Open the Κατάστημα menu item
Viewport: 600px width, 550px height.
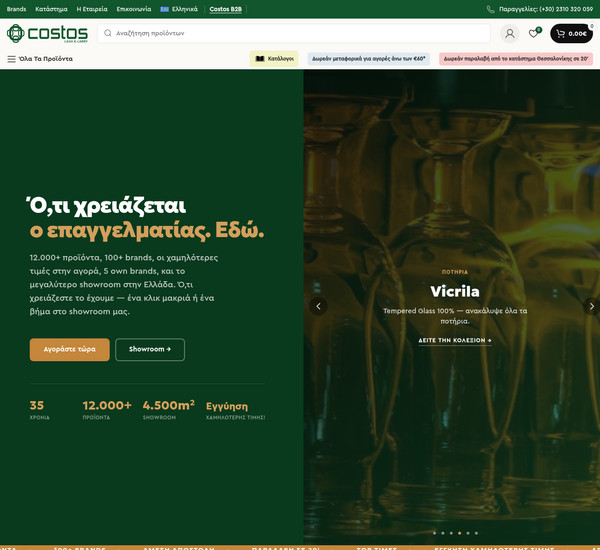tap(51, 9)
